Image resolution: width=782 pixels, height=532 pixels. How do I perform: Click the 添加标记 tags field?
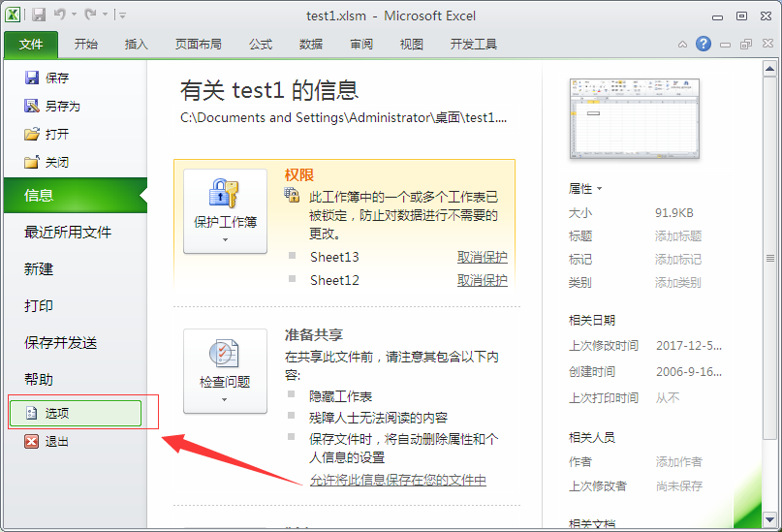(678, 260)
